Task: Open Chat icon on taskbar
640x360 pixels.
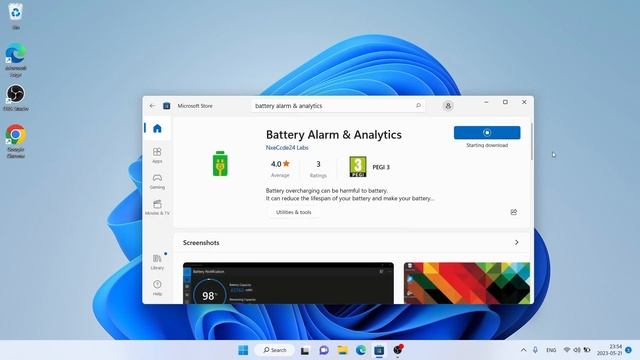Action: [324, 350]
